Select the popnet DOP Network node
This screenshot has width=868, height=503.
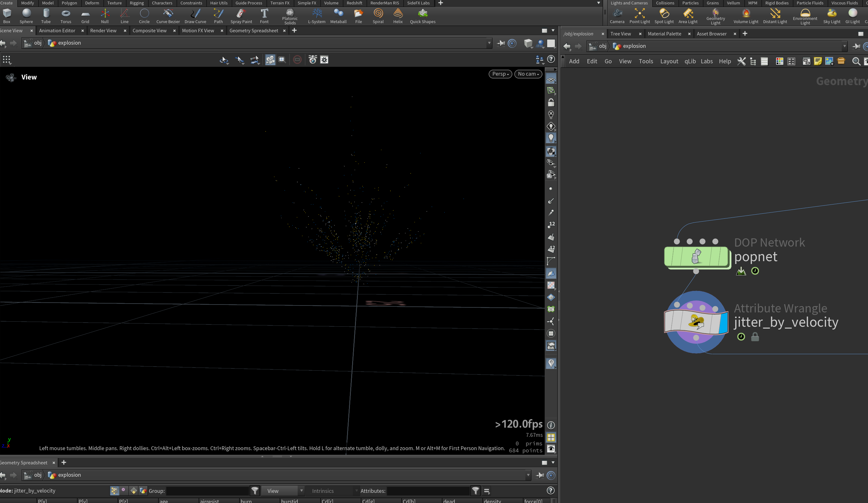point(696,256)
